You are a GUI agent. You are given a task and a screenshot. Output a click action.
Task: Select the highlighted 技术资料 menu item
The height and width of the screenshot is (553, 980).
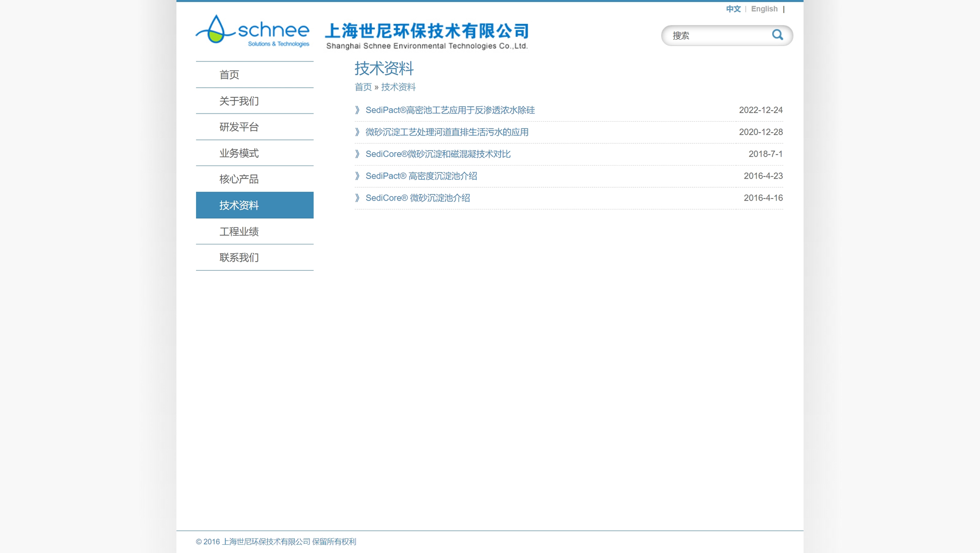[x=255, y=205]
